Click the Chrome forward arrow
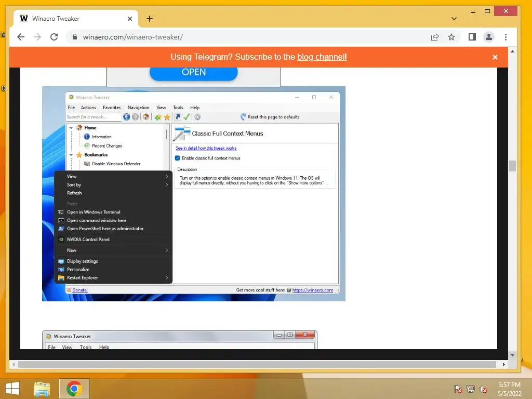The height and width of the screenshot is (399, 532). (x=37, y=37)
